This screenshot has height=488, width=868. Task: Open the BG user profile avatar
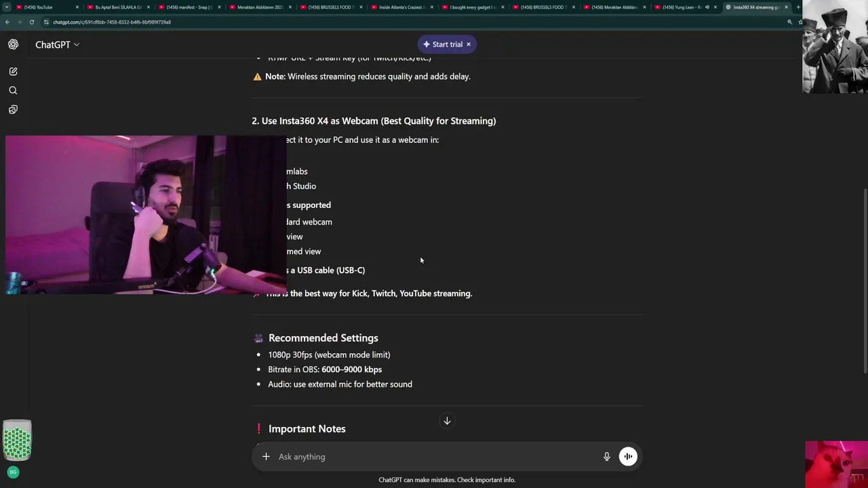(13, 472)
